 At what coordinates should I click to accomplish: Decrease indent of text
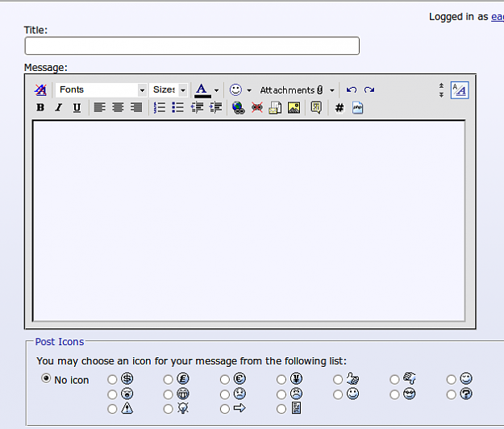tap(197, 107)
